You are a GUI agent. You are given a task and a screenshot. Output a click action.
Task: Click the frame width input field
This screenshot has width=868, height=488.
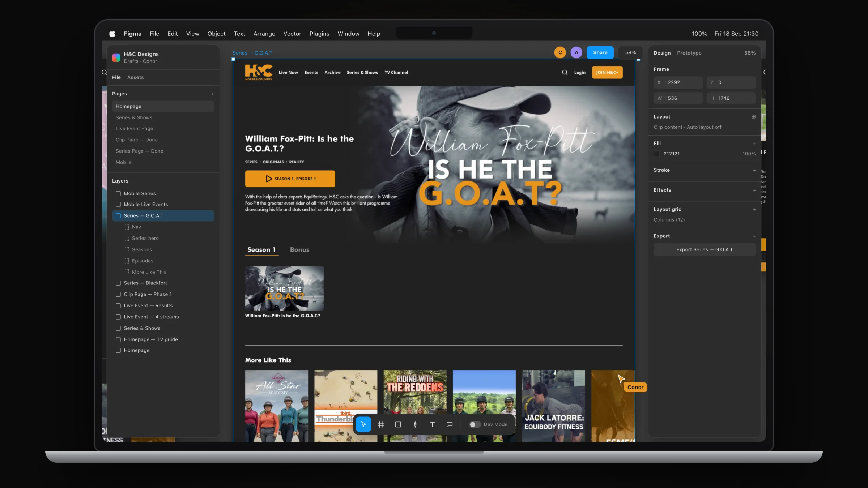point(678,98)
